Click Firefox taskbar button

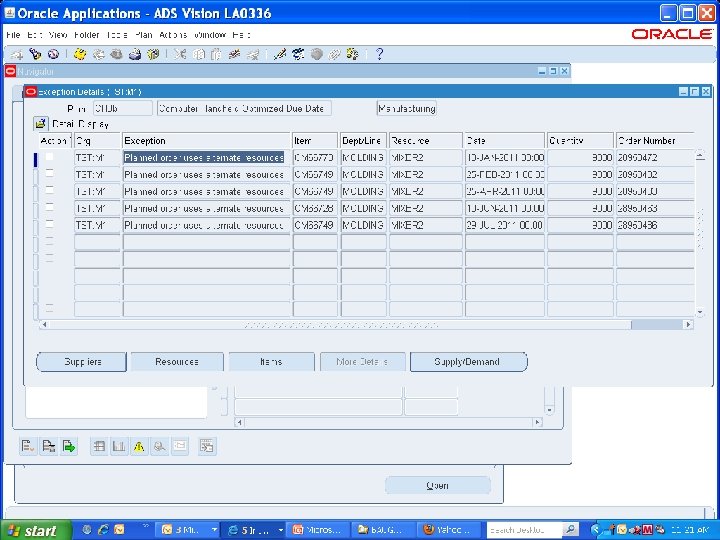pos(449,530)
